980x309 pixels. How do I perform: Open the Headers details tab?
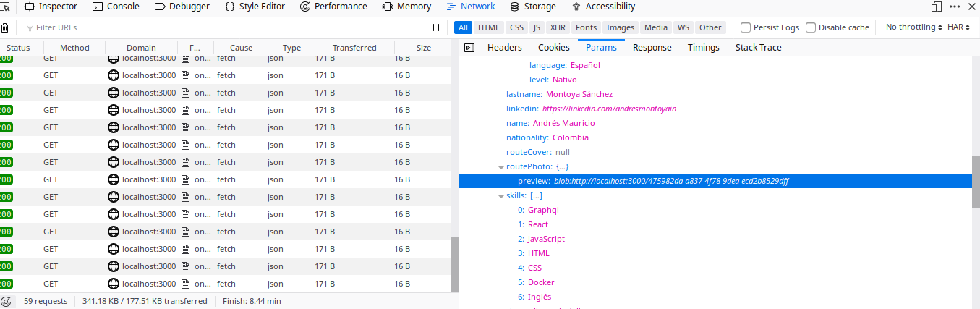point(505,48)
